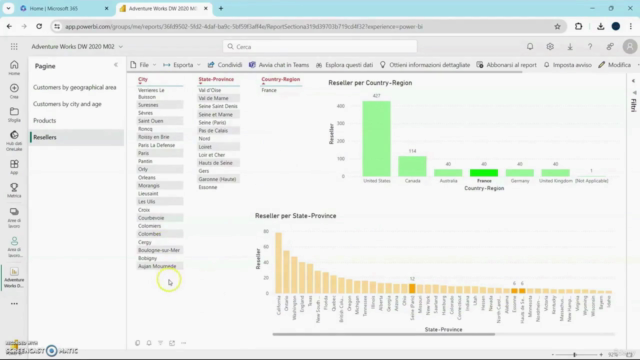Click the Cerca search field

coord(320,47)
